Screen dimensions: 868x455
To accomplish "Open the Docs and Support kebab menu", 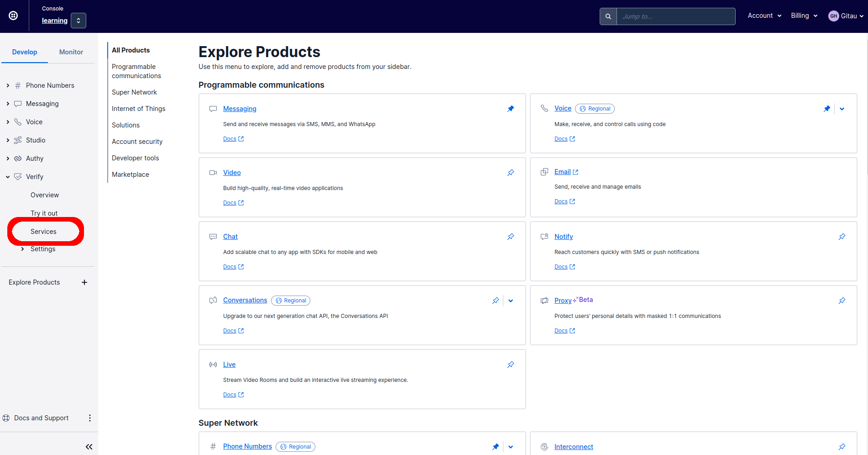I will coord(90,418).
